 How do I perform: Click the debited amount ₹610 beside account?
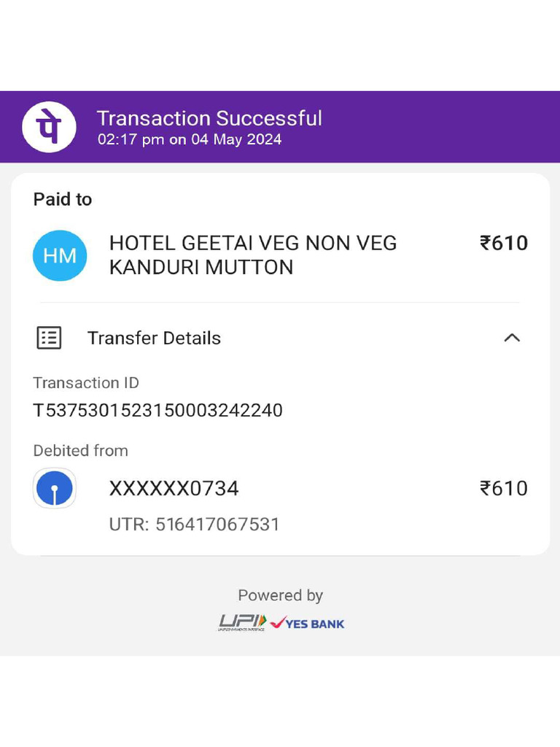[503, 488]
